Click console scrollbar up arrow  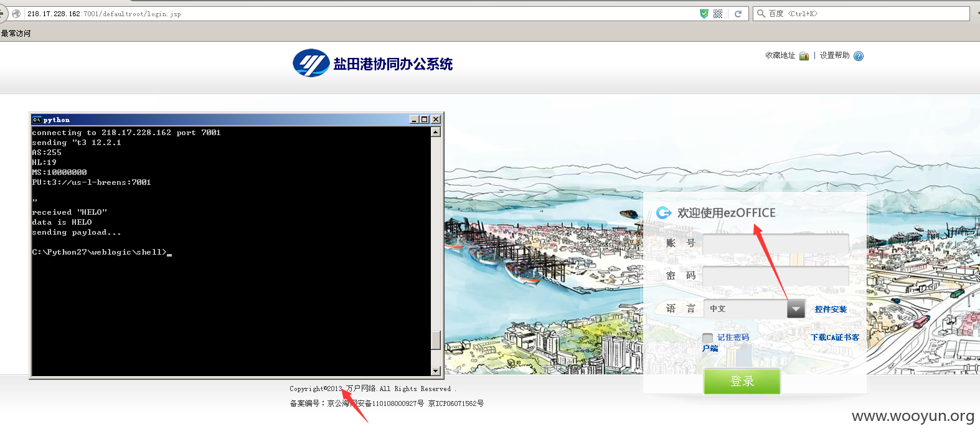point(436,132)
